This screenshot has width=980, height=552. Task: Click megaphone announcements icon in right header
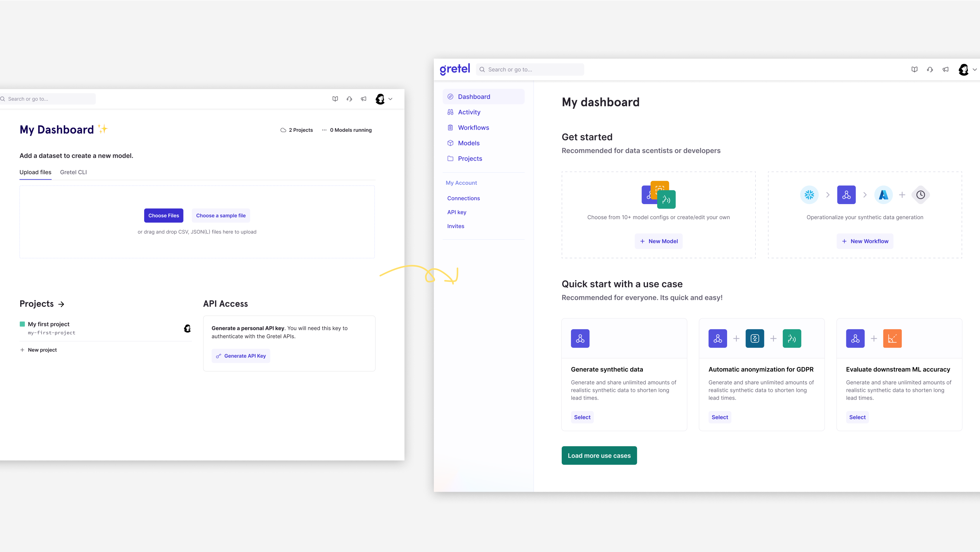point(945,69)
